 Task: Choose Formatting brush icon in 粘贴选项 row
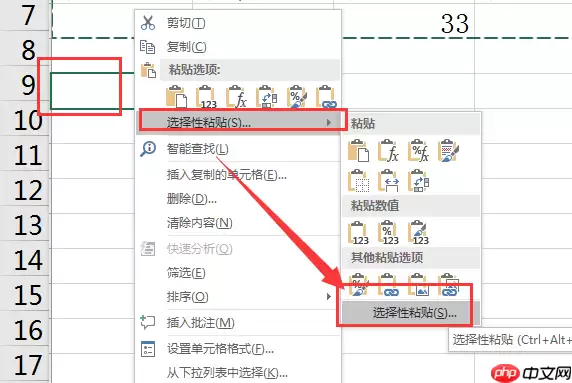coord(297,97)
